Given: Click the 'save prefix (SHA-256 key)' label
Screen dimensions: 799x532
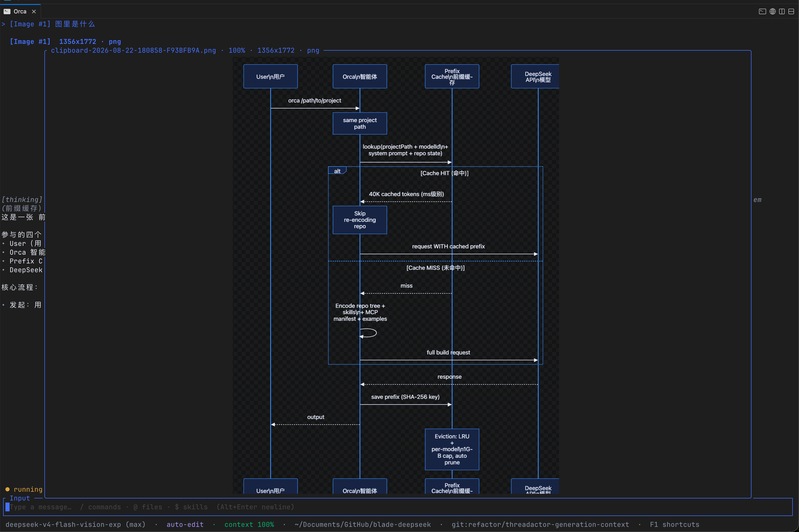Looking at the screenshot, I should 405,397.
